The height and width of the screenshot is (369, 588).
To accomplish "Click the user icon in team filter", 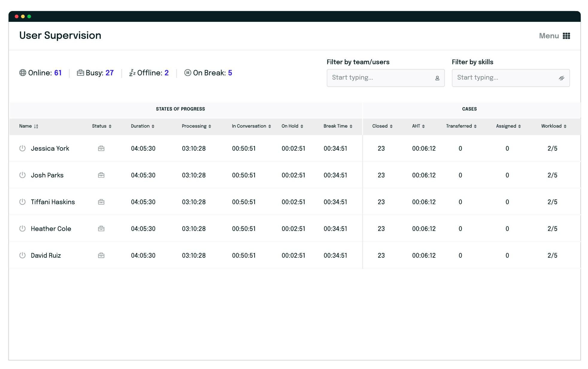I will pyautogui.click(x=437, y=78).
